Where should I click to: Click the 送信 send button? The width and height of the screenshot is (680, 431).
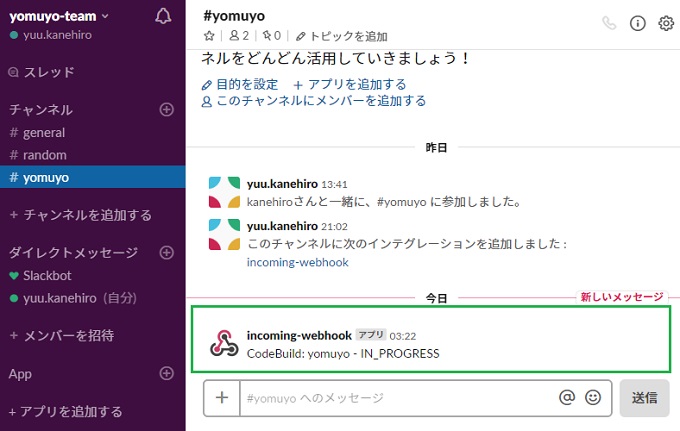(x=644, y=398)
